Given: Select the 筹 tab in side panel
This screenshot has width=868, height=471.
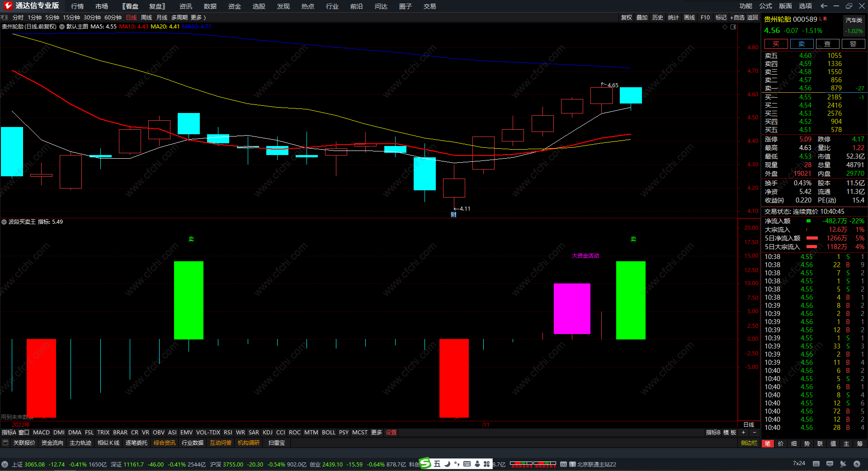Looking at the screenshot, I should coord(859,444).
